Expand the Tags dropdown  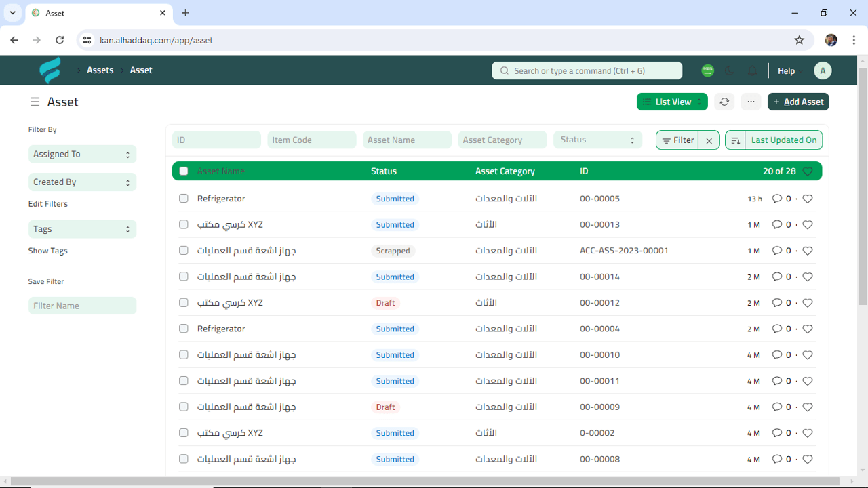pyautogui.click(x=82, y=229)
